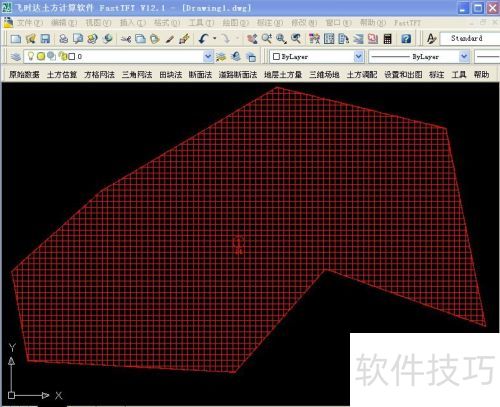
Task: Click the Text Style icon
Action: [x=431, y=39]
